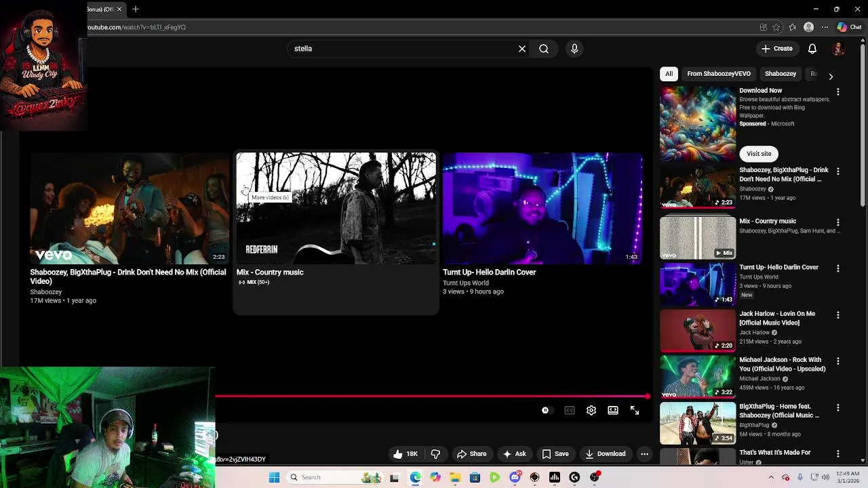
Task: Click the search magnifier button
Action: point(544,49)
